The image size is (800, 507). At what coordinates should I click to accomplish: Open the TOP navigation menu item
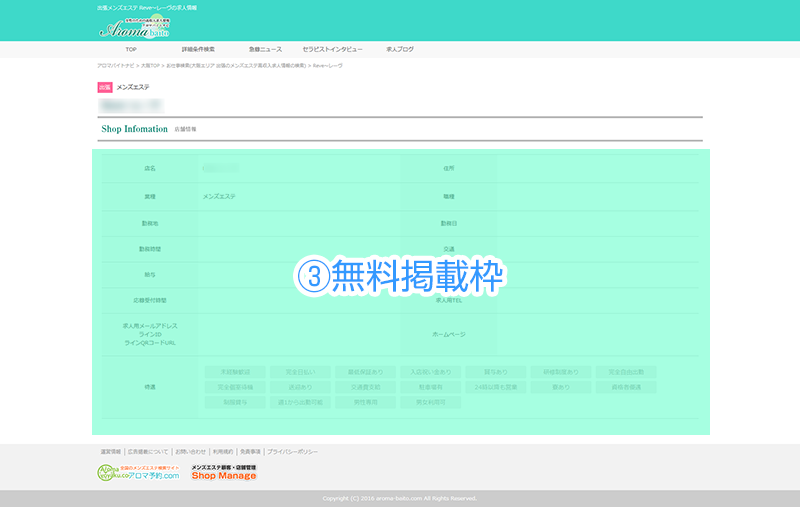coord(131,49)
